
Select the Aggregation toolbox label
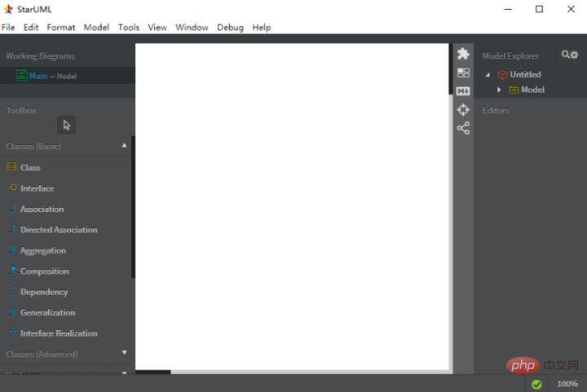tap(43, 251)
